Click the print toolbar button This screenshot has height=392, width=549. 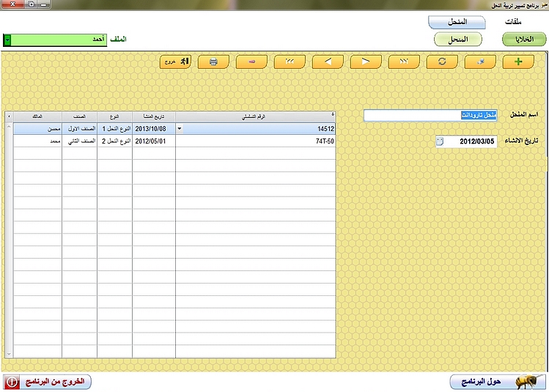click(213, 62)
